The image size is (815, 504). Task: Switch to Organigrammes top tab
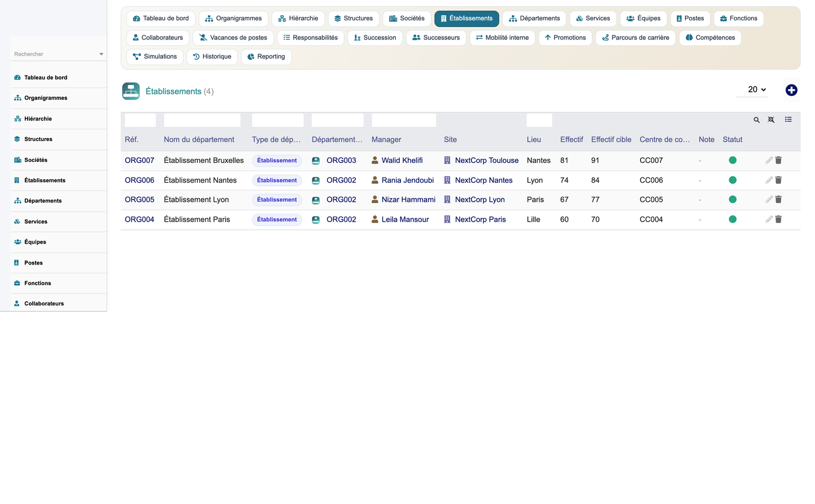tap(234, 19)
